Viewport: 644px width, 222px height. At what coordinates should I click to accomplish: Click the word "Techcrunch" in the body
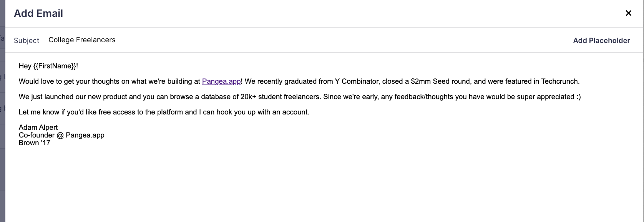click(559, 81)
